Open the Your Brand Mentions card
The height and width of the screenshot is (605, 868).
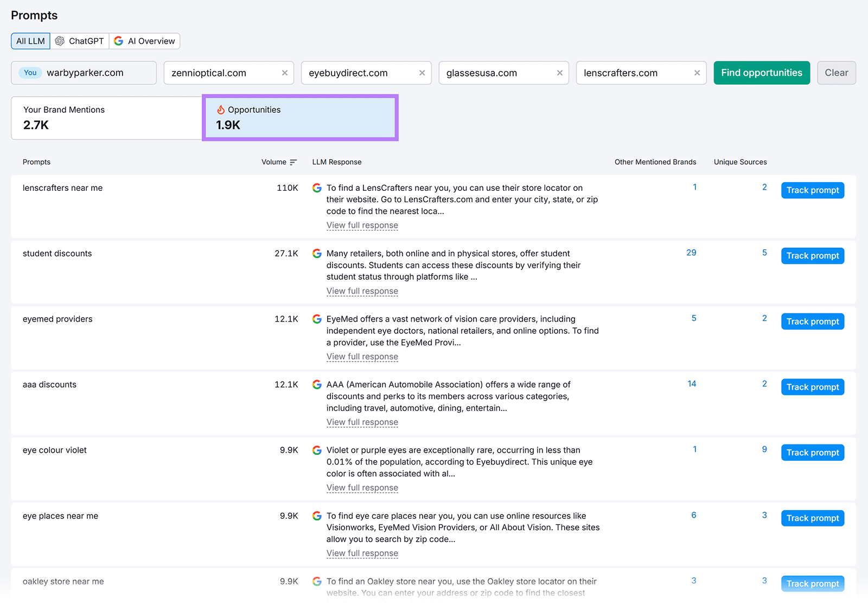click(x=106, y=118)
